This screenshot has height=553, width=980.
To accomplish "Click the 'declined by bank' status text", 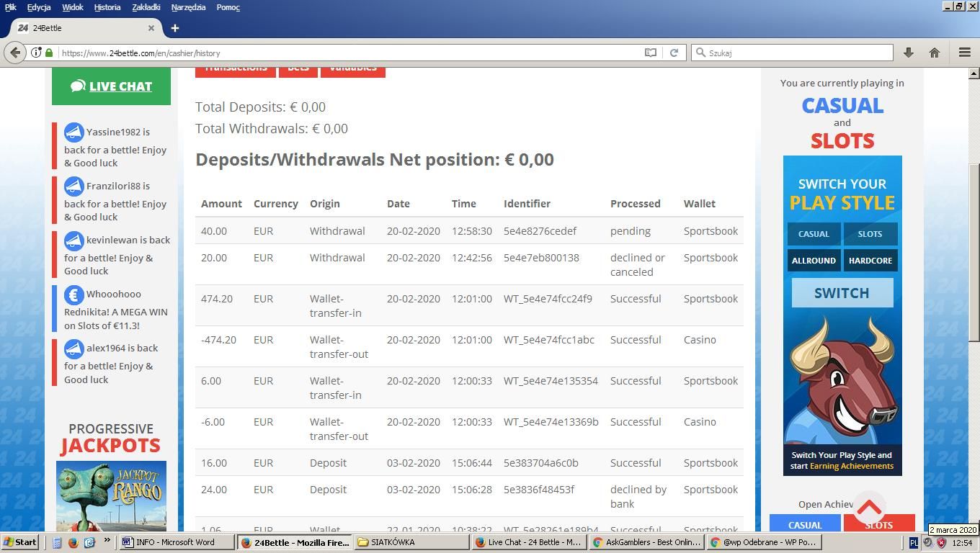I will [x=638, y=497].
